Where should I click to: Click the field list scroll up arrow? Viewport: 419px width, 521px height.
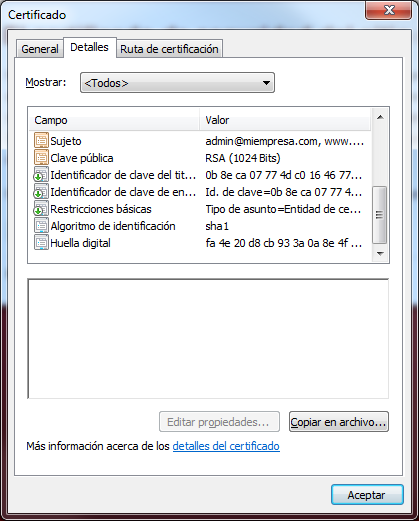(380, 117)
